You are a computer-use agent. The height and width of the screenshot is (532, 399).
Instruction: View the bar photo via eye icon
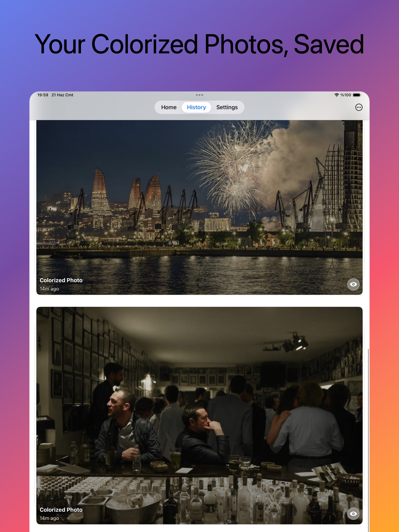[x=353, y=513]
